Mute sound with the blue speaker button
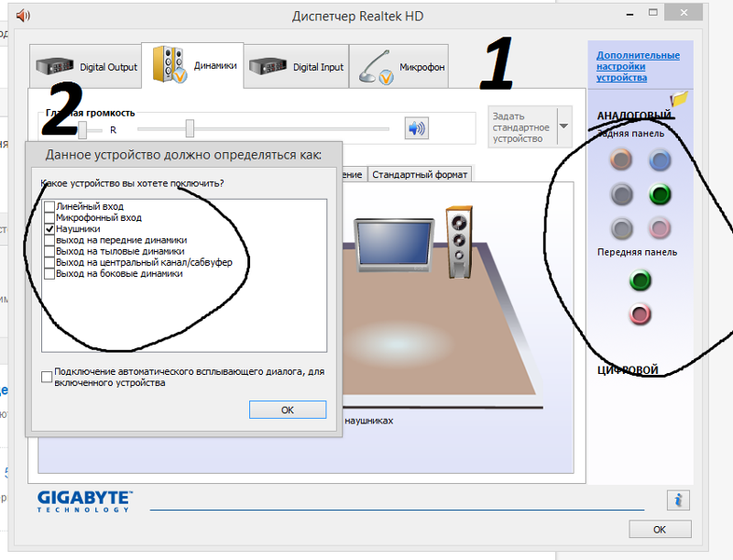Viewport: 733px width, 560px height. click(x=417, y=128)
